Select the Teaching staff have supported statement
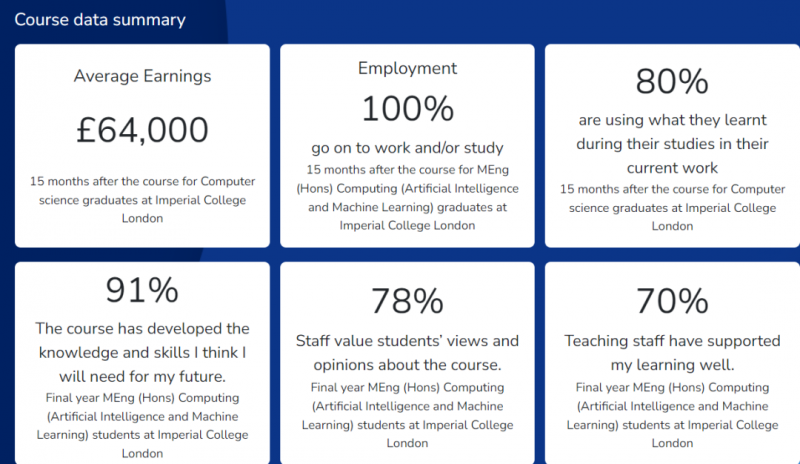This screenshot has height=464, width=800. tap(672, 353)
